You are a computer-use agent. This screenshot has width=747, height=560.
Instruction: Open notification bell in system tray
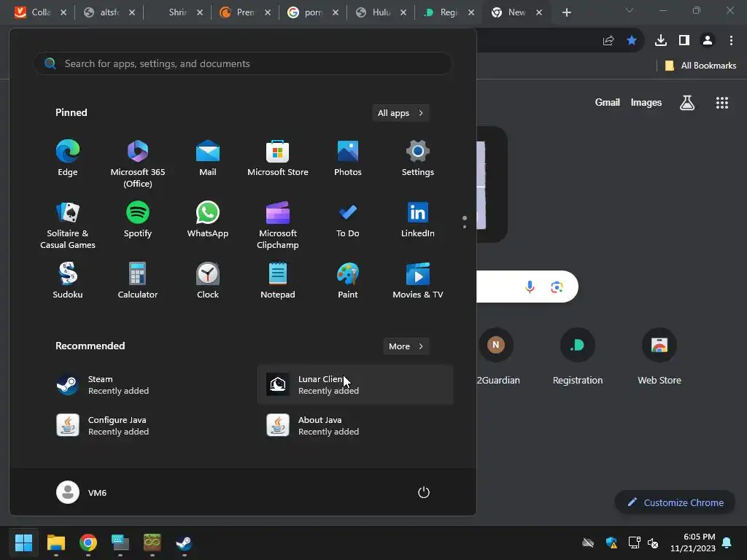pyautogui.click(x=727, y=542)
